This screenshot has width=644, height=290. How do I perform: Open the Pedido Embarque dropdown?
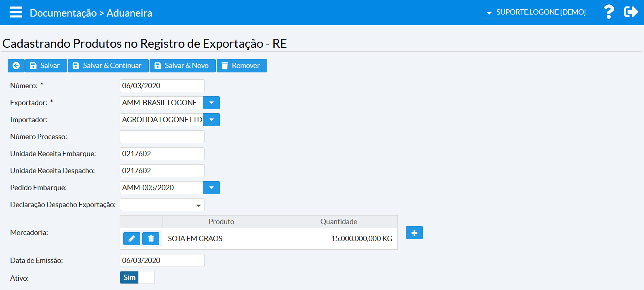coord(211,188)
